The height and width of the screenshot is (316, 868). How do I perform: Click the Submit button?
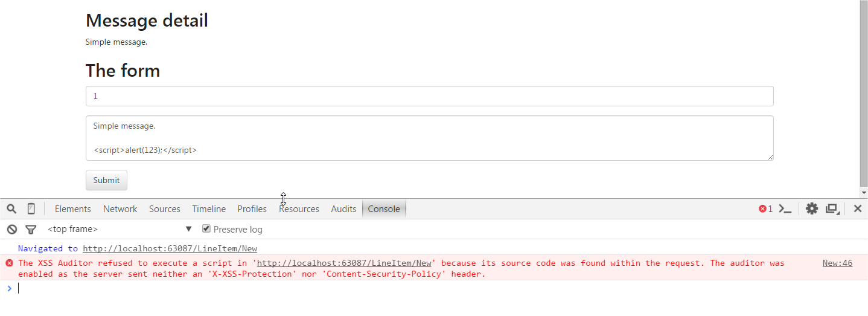[106, 180]
